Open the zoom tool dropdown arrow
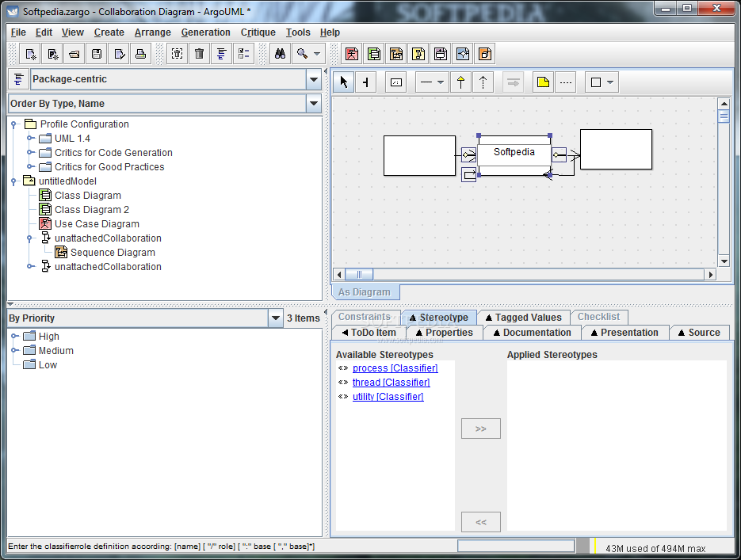This screenshot has height=560, width=741. click(x=317, y=54)
